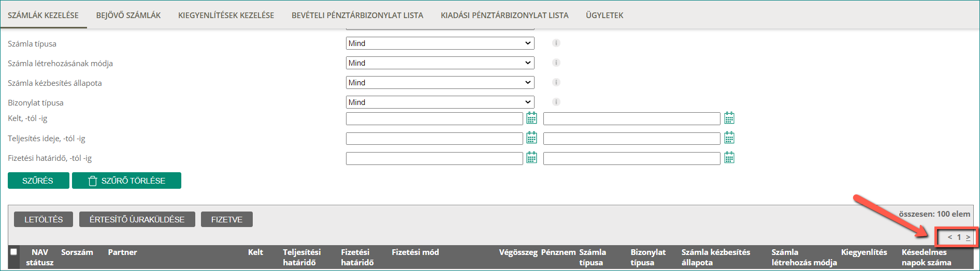
Task: Open calendar for Teljesítés ideje end date
Action: [729, 138]
